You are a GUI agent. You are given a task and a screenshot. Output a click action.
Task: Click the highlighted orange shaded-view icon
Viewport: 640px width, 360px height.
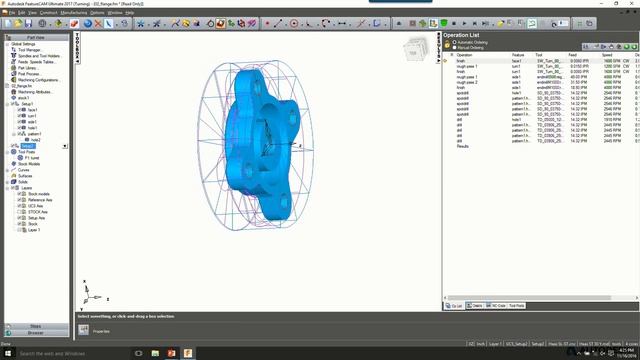coord(220,24)
